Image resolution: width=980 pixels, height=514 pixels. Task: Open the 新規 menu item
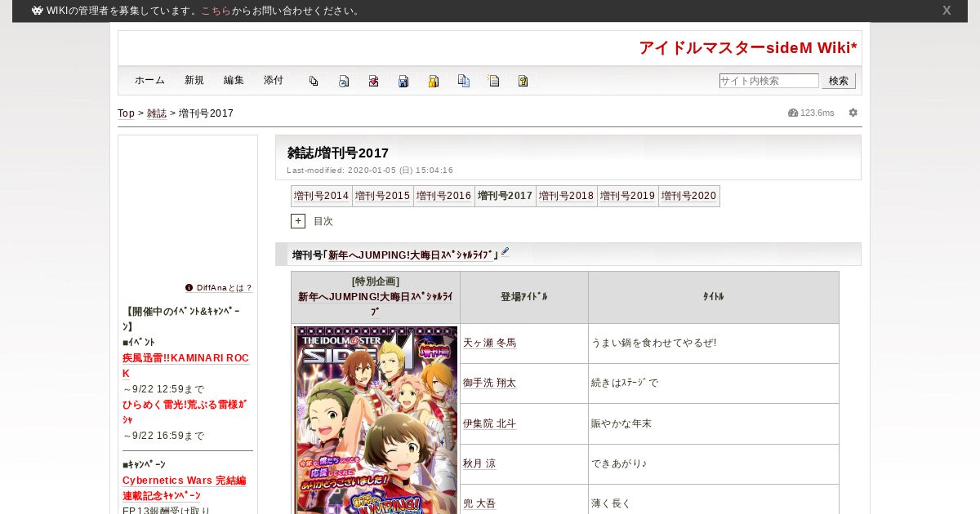tap(194, 81)
